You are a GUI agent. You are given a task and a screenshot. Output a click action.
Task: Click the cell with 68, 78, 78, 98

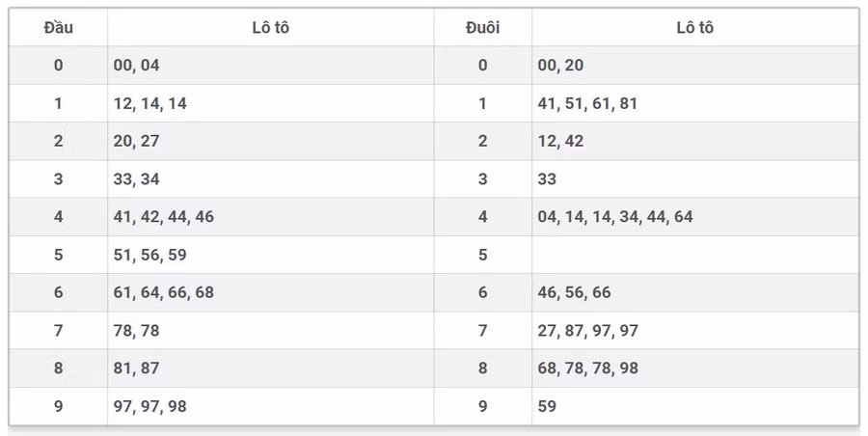tap(588, 368)
